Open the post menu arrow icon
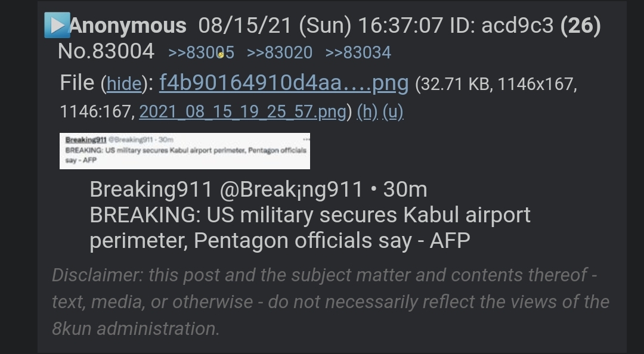This screenshot has width=644, height=354. click(57, 25)
